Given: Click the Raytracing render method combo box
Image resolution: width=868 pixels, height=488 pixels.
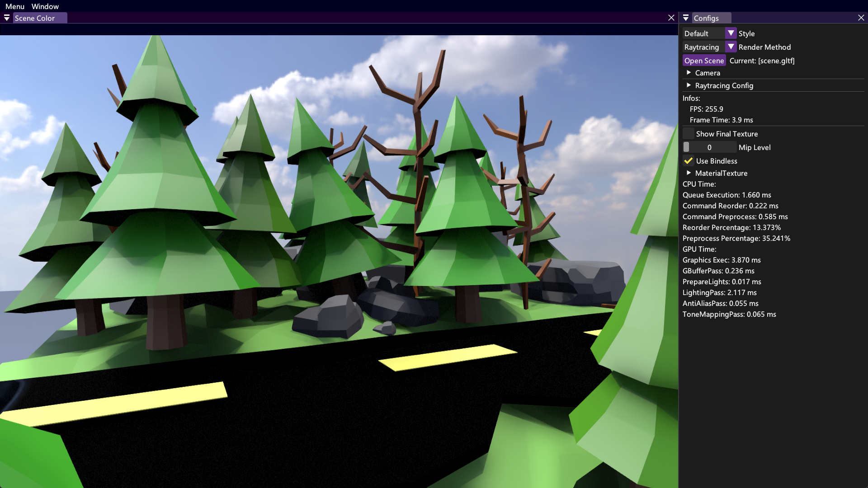Looking at the screenshot, I should click(703, 47).
